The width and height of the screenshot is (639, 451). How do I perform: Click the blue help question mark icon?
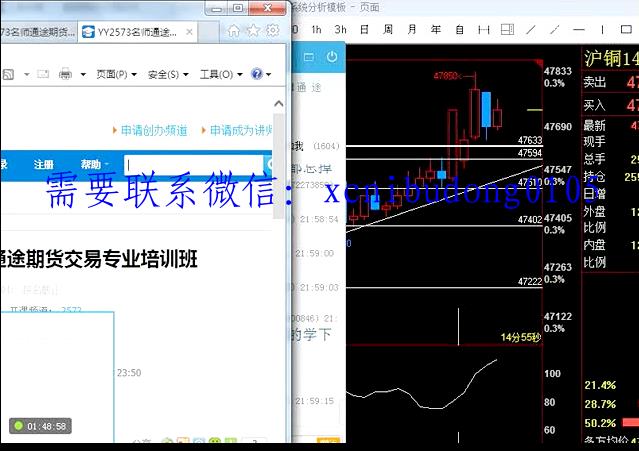click(x=257, y=74)
